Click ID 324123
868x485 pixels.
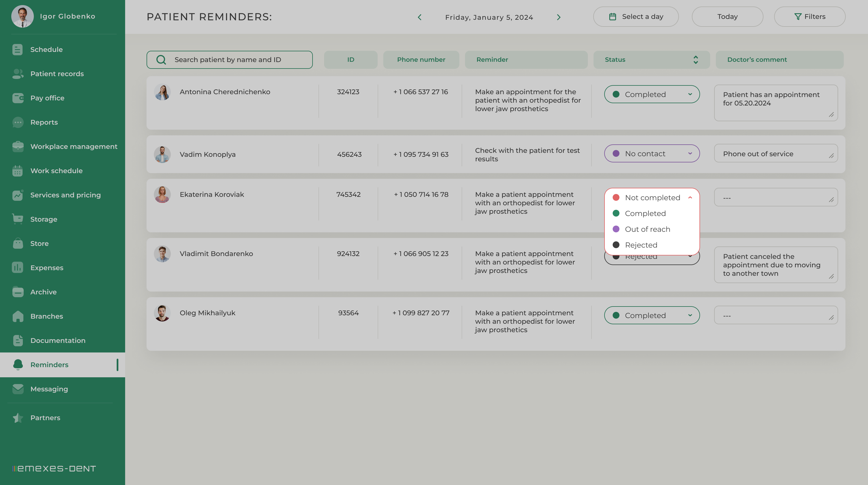(x=348, y=92)
